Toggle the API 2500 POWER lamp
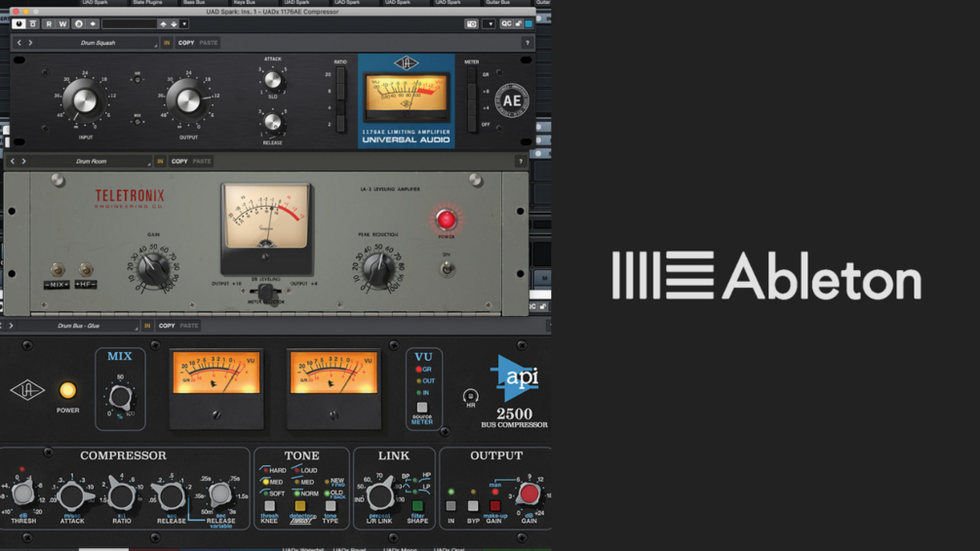 [x=67, y=390]
